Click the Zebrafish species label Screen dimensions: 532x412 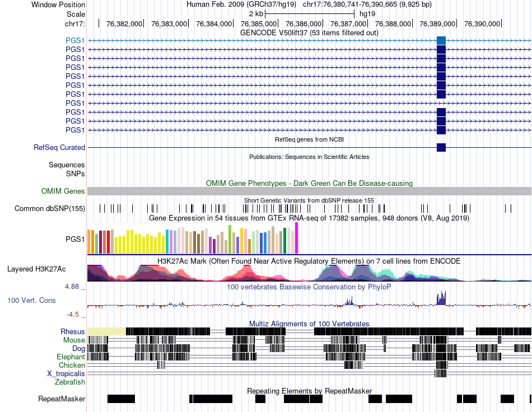coord(70,382)
